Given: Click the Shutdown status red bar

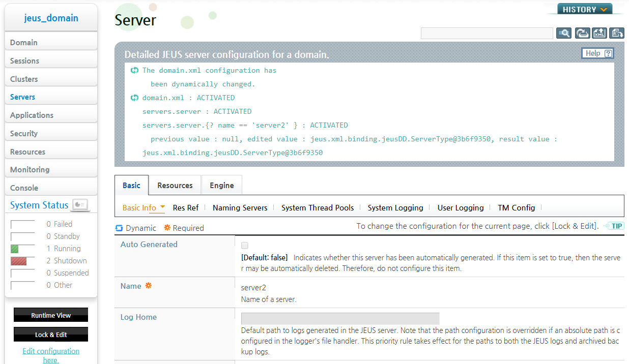Looking at the screenshot, I should tap(18, 261).
